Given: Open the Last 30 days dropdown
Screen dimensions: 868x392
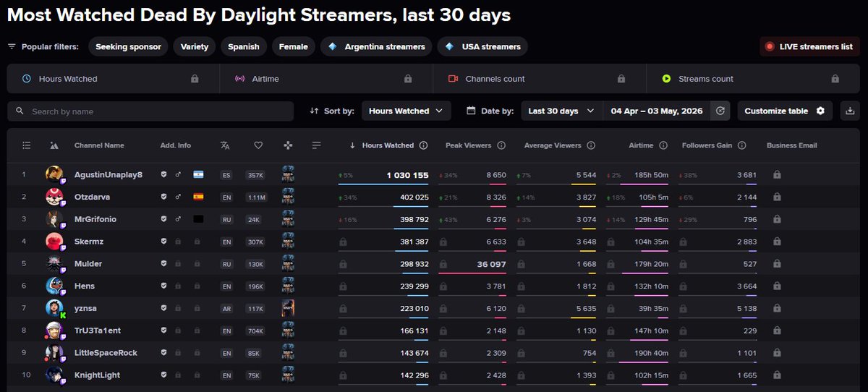Looking at the screenshot, I should pyautogui.click(x=561, y=111).
